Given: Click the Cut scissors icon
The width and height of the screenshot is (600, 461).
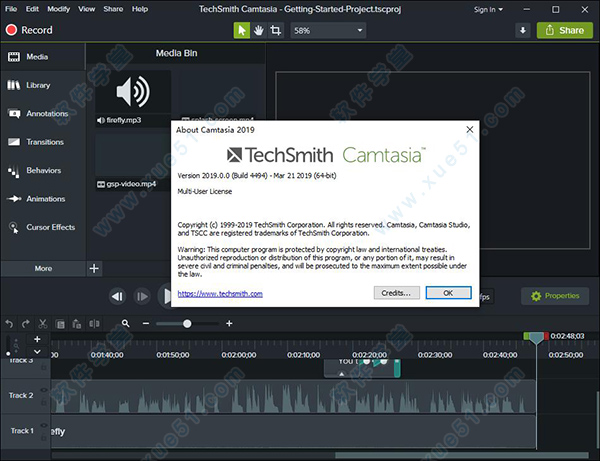Looking at the screenshot, I should coord(42,324).
